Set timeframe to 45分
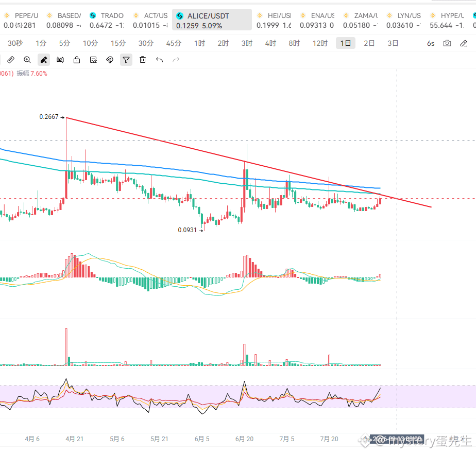The height and width of the screenshot is (454, 476). click(x=174, y=43)
